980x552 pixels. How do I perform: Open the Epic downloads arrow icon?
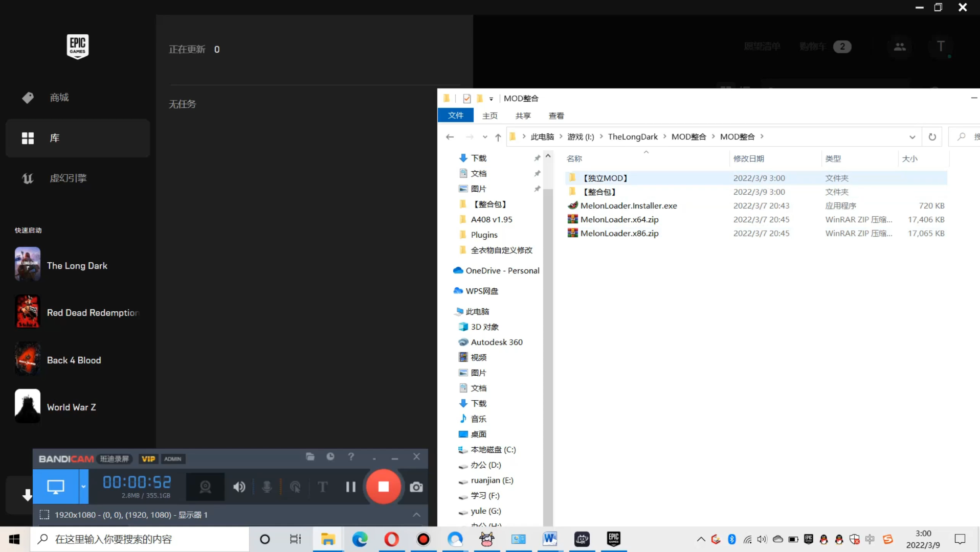click(x=28, y=495)
